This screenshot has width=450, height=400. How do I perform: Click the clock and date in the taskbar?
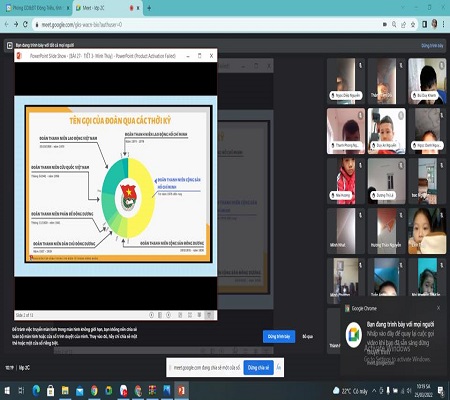423,391
